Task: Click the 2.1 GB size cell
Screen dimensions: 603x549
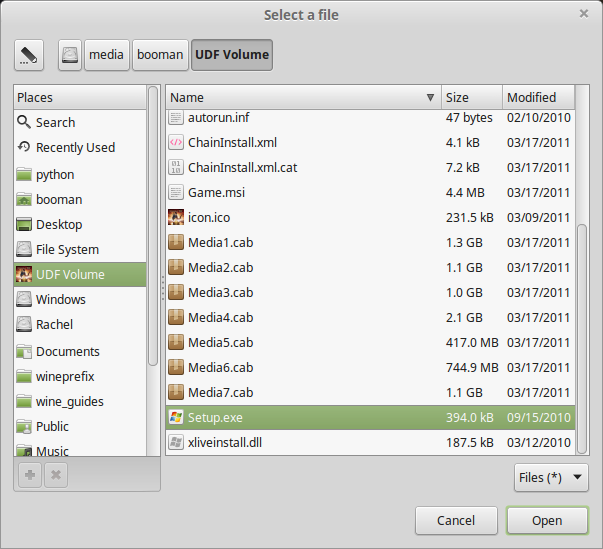Action: click(x=464, y=318)
